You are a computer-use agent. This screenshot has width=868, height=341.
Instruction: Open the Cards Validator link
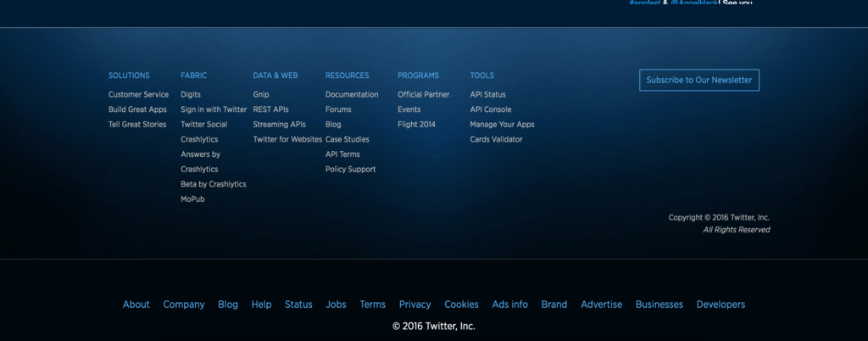tap(496, 139)
